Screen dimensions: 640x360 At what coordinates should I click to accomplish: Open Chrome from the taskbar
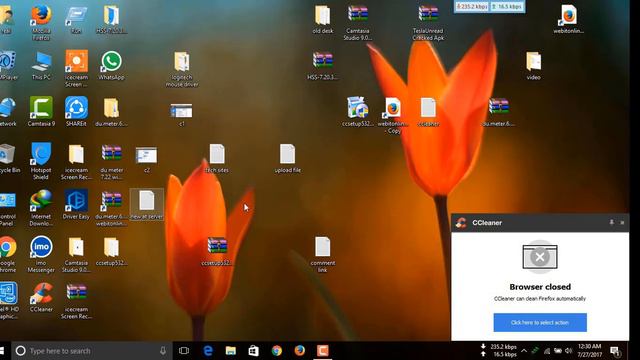click(277, 351)
